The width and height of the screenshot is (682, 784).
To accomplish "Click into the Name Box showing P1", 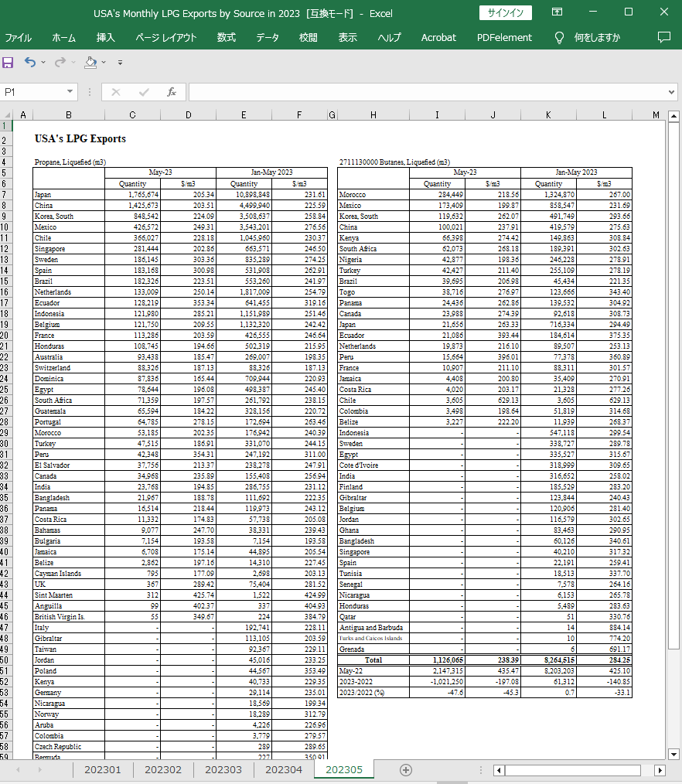I will (33, 92).
